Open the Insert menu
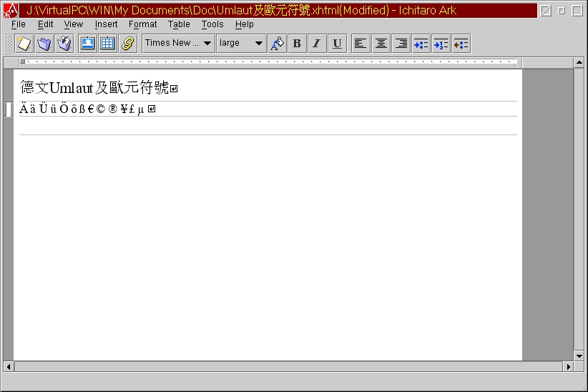Image resolution: width=588 pixels, height=392 pixels. point(106,24)
